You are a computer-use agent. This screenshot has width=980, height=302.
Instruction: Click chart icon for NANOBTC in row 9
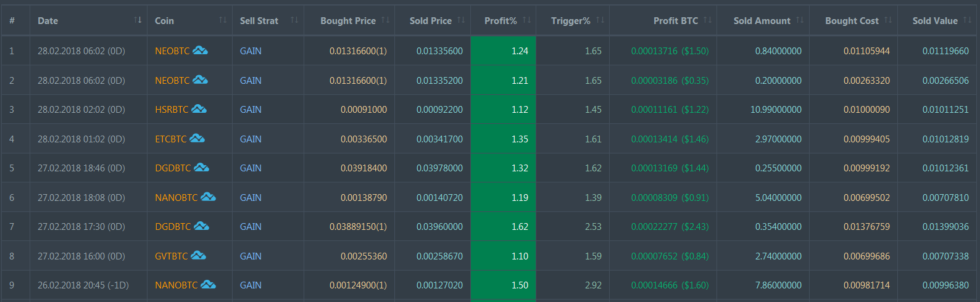pyautogui.click(x=208, y=284)
